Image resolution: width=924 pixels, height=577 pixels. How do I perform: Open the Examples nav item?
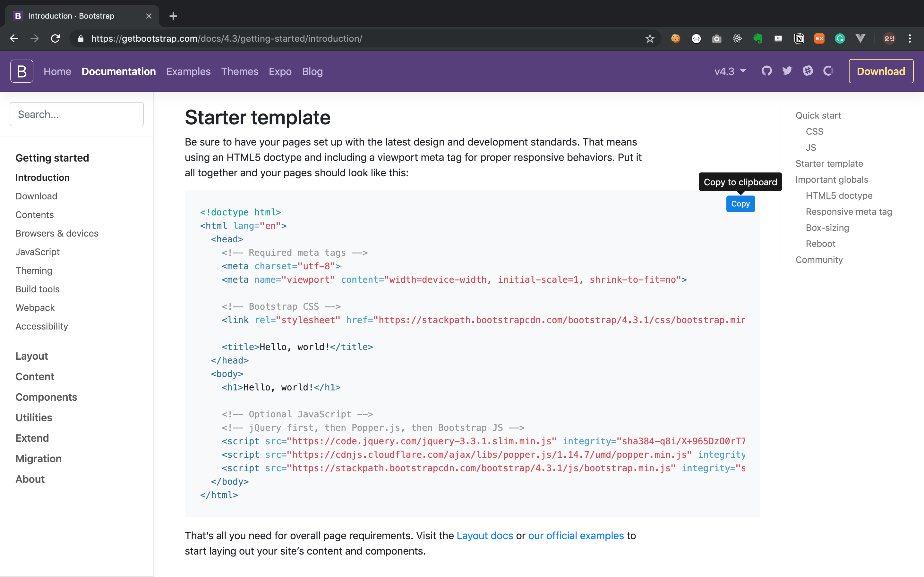click(x=188, y=71)
